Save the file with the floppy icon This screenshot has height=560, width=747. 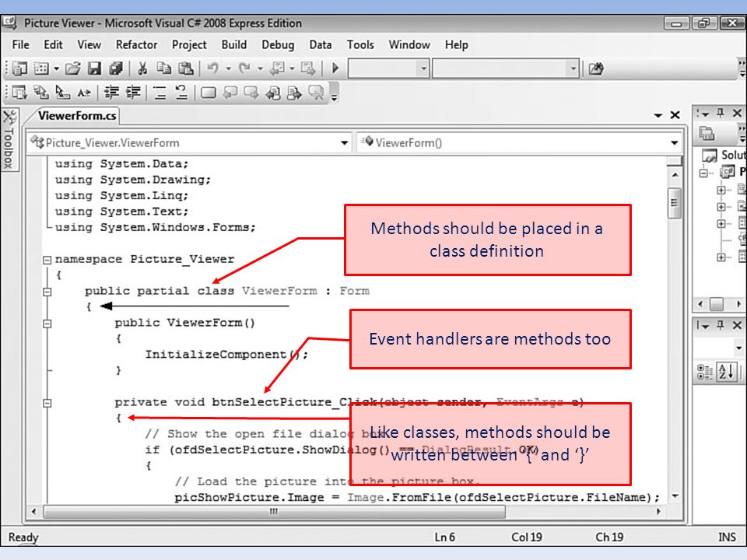(94, 68)
